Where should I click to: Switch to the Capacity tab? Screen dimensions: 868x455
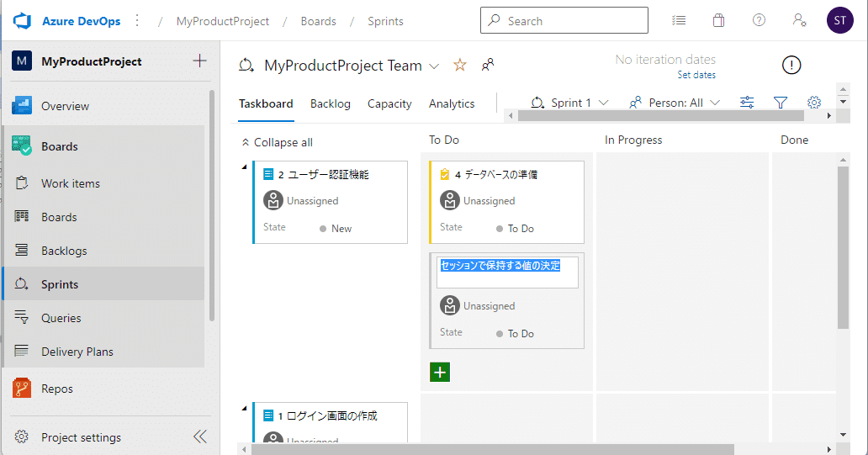(389, 103)
